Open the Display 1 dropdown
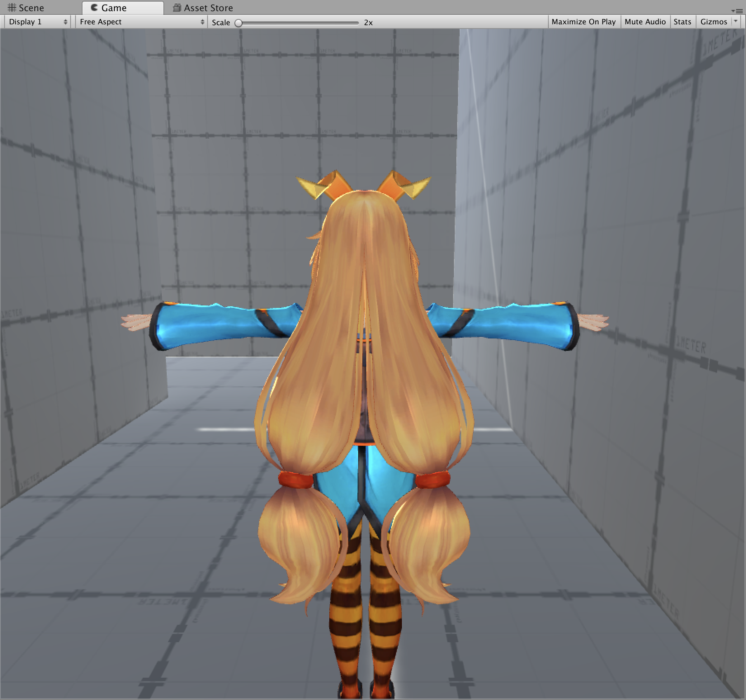Image resolution: width=746 pixels, height=700 pixels. coord(37,21)
